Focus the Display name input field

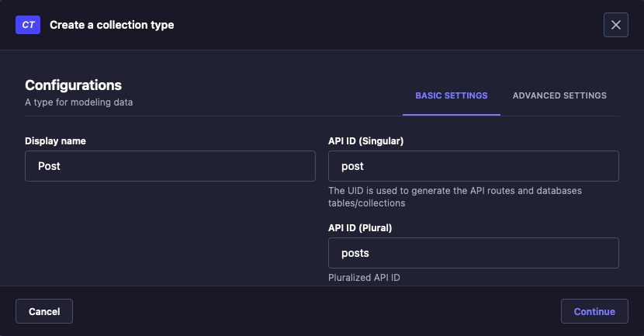point(170,166)
